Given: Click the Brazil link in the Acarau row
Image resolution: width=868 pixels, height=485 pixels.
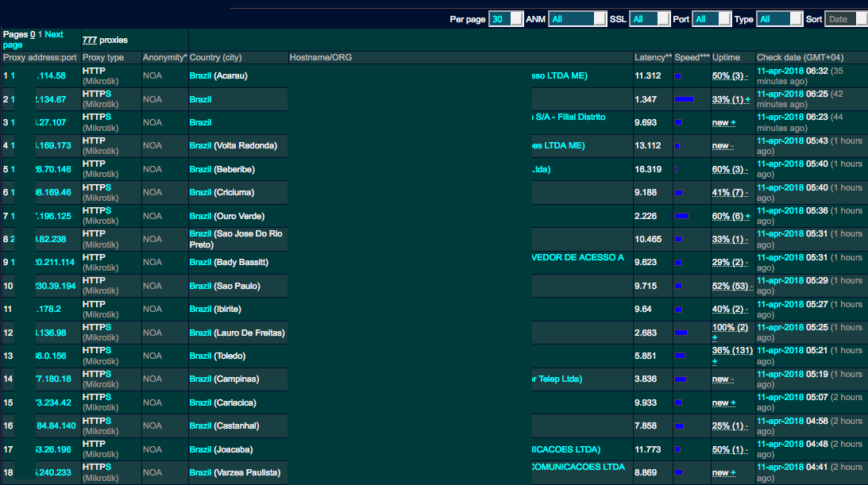Looking at the screenshot, I should coord(200,76).
